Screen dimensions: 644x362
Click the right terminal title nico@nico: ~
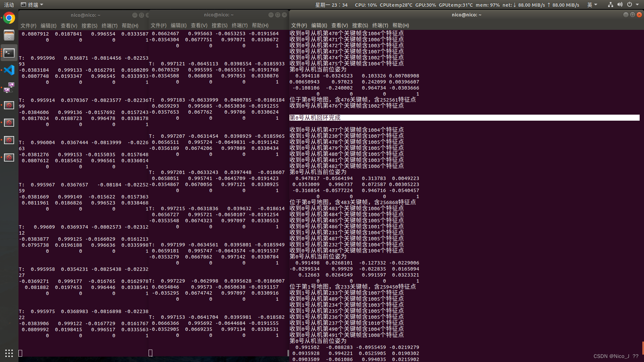coord(467,15)
